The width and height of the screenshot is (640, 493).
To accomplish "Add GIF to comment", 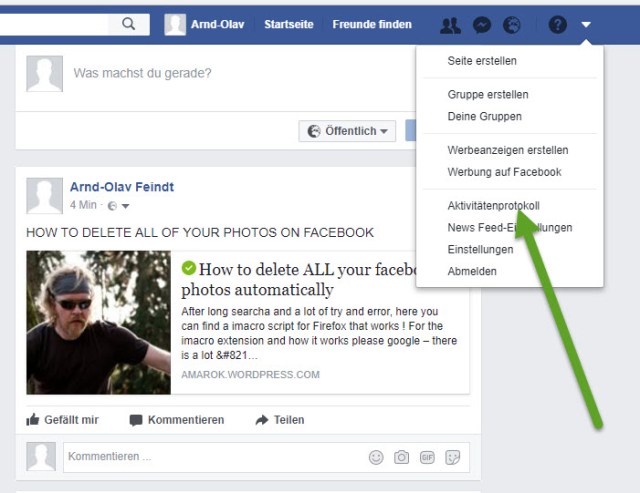I will tap(427, 457).
